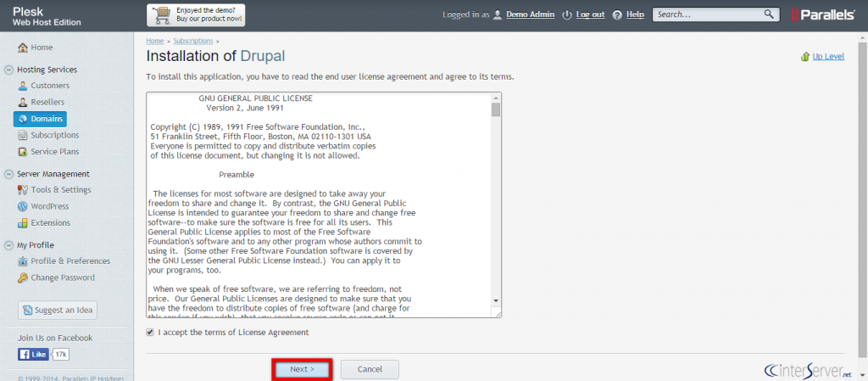Open Extensions in the sidebar
This screenshot has width=868, height=381.
click(50, 223)
